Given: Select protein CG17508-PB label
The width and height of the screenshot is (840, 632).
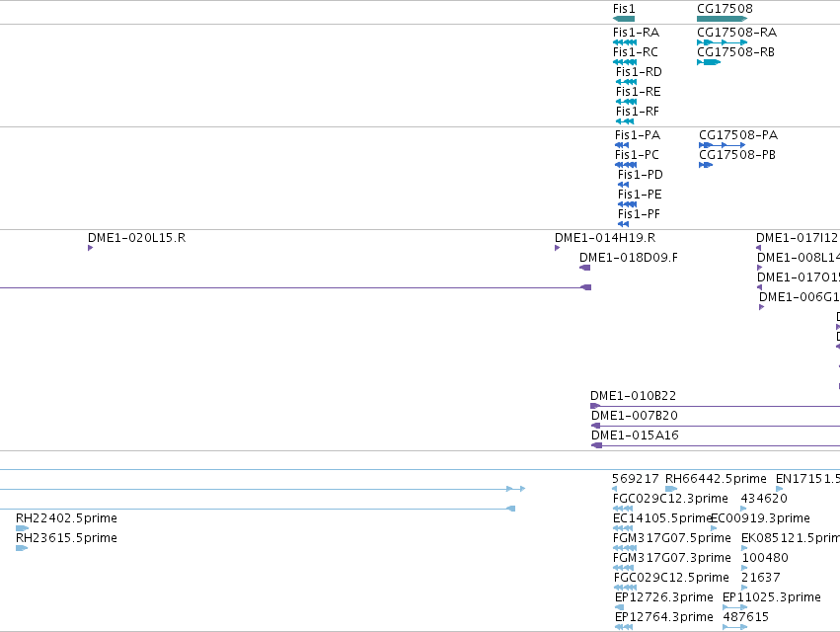Looking at the screenshot, I should tap(737, 155).
